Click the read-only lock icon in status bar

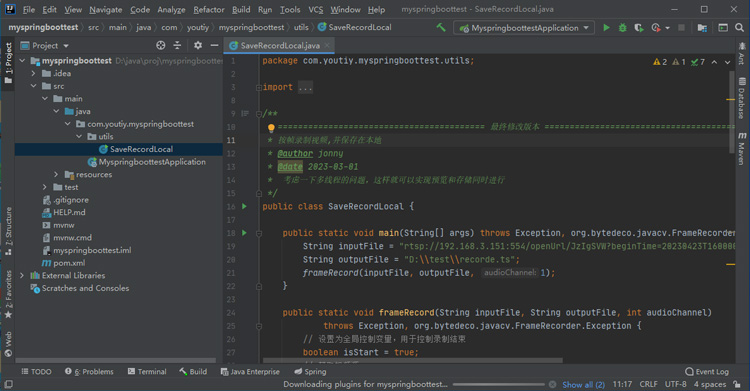click(x=738, y=384)
